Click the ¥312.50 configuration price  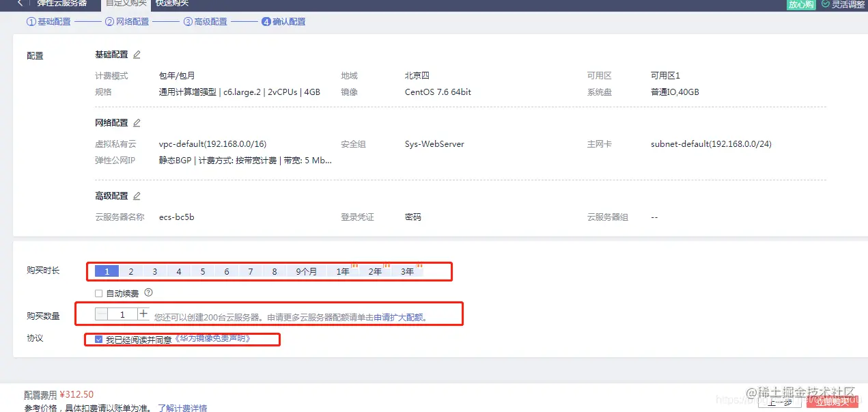click(76, 394)
